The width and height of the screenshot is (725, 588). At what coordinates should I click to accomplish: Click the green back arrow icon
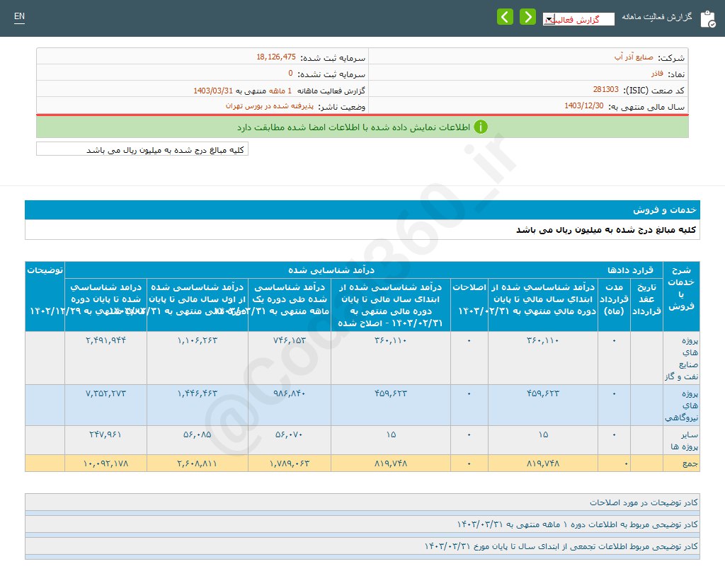click(505, 16)
